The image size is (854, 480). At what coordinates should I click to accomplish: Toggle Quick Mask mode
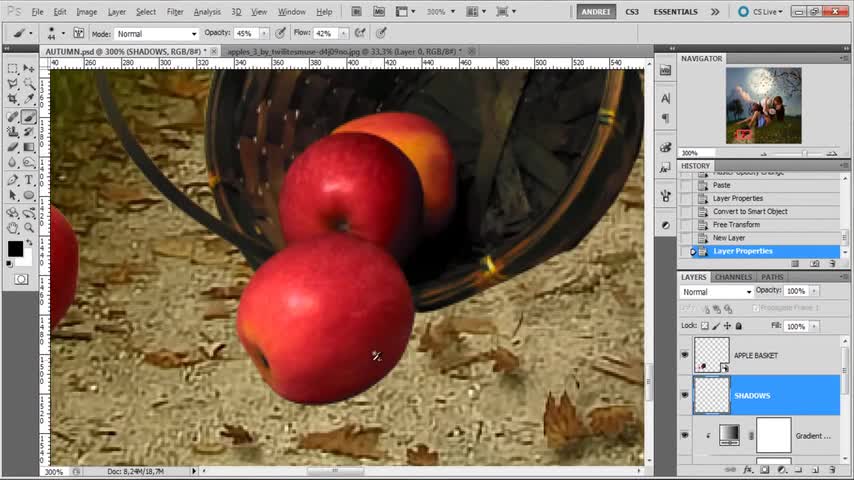pyautogui.click(x=21, y=280)
